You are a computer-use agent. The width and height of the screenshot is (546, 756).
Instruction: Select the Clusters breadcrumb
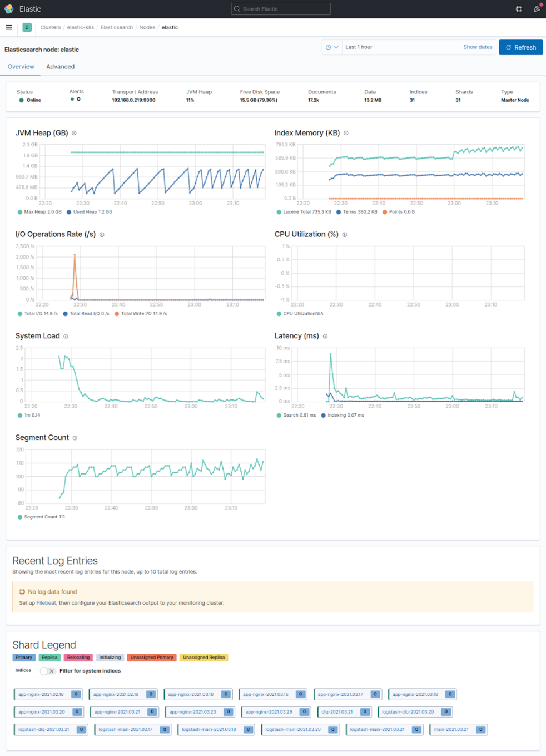pos(51,27)
